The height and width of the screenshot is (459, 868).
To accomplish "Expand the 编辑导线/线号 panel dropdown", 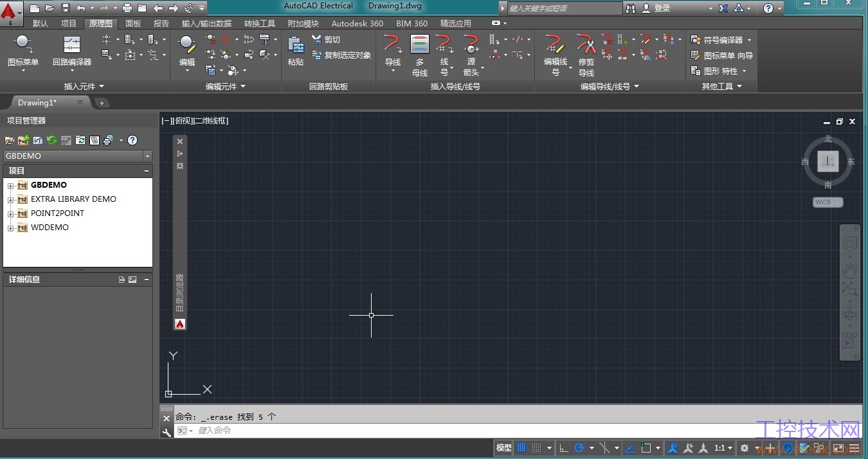I will coord(610,86).
